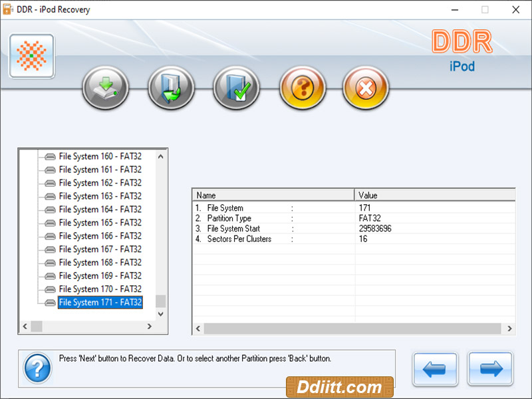Open help via the question mark toolbar icon

tap(303, 87)
